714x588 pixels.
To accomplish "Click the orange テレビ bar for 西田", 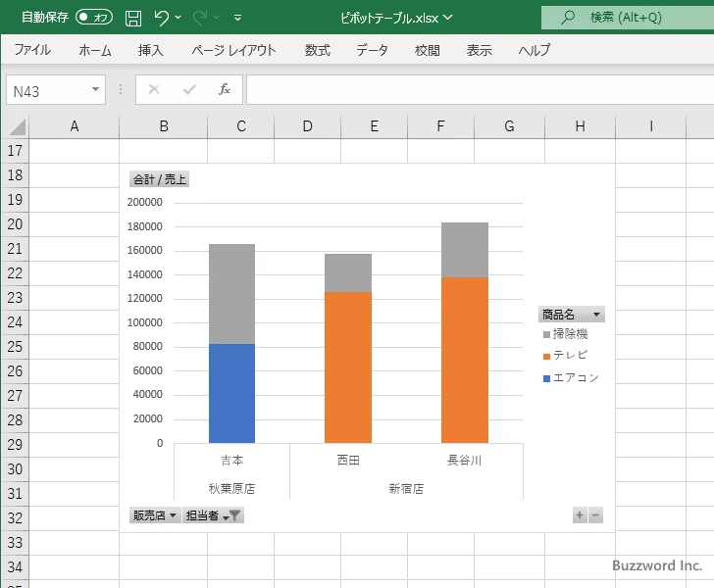I will [x=348, y=367].
